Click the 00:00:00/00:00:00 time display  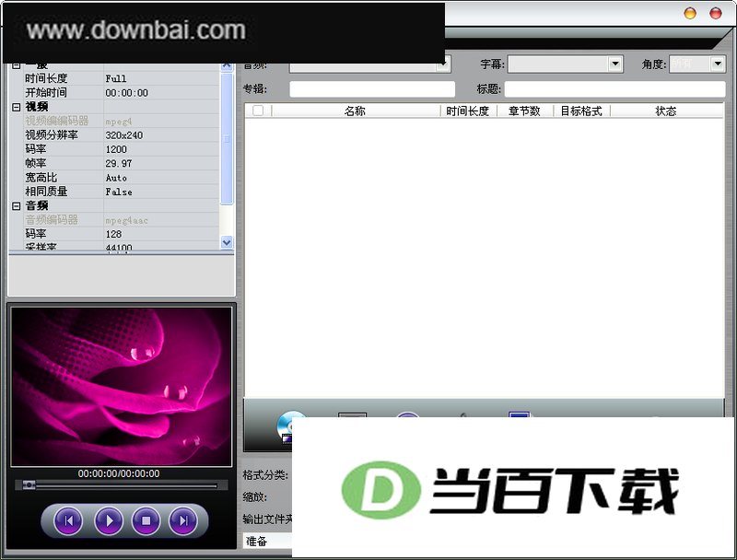(x=119, y=473)
